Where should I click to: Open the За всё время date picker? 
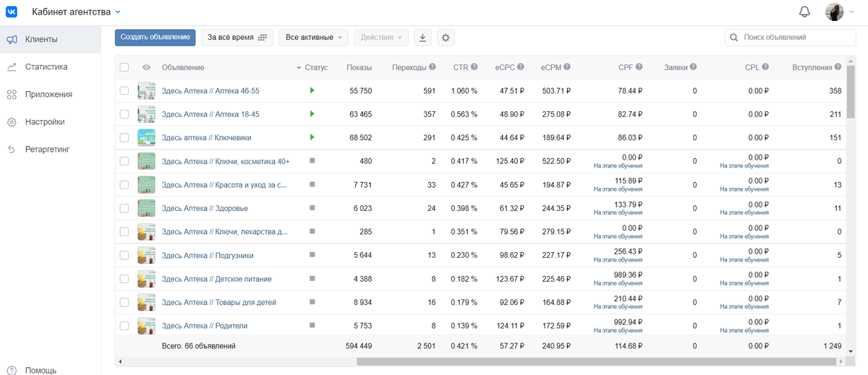[237, 37]
